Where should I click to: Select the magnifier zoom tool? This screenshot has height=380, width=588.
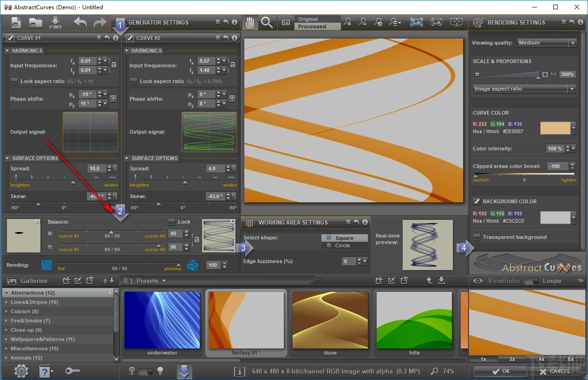[x=267, y=22]
